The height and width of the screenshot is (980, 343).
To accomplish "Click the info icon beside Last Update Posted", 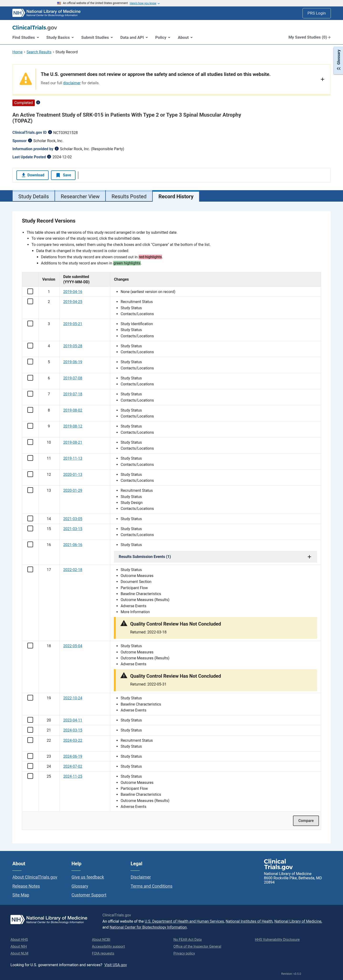I will coord(49,157).
